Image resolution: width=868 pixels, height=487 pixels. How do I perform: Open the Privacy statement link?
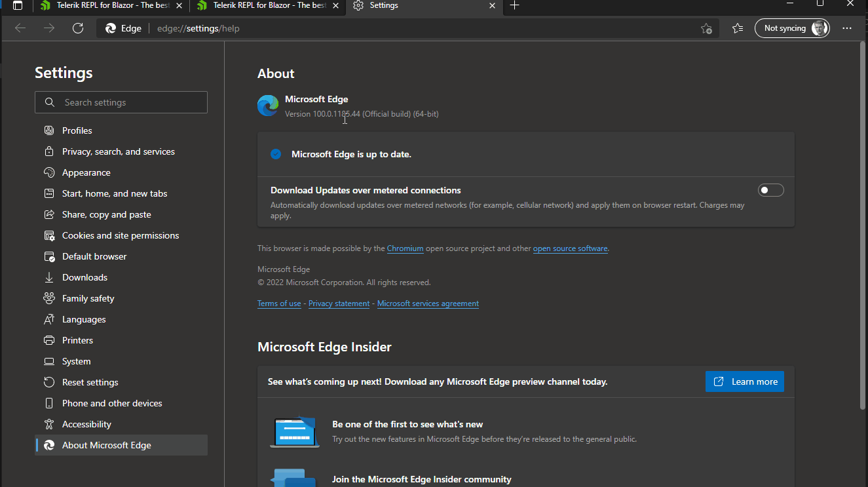point(339,303)
